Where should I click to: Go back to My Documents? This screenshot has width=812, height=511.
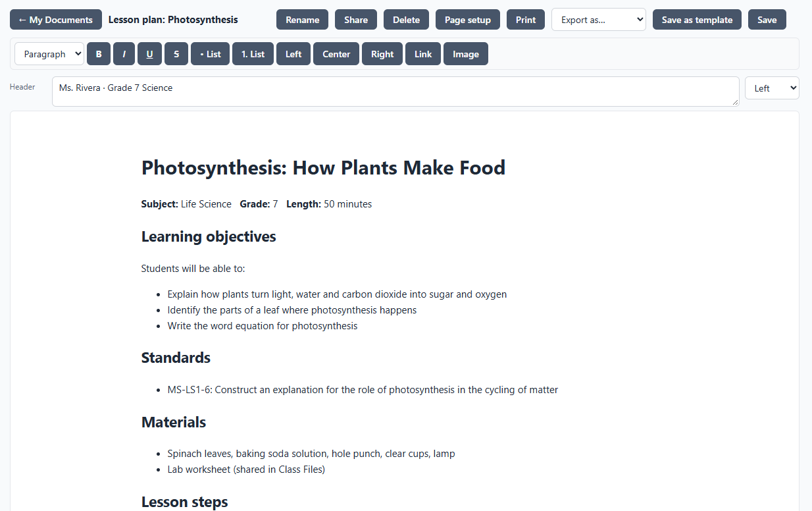(56, 20)
